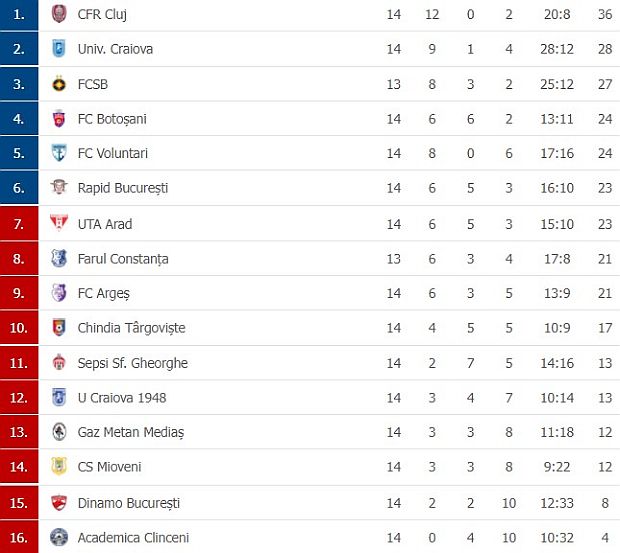Click the UTA Arad red badge
Screen dimensions: 620x553
tap(59, 223)
